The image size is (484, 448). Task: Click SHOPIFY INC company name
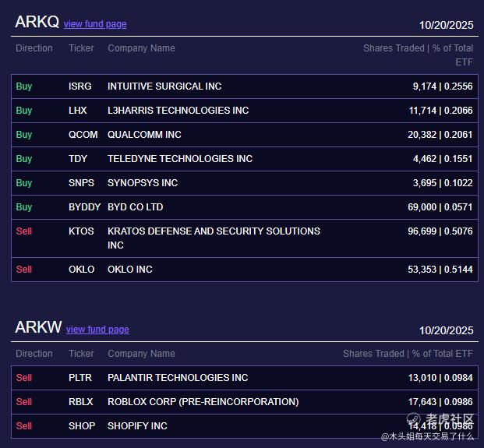(x=137, y=425)
